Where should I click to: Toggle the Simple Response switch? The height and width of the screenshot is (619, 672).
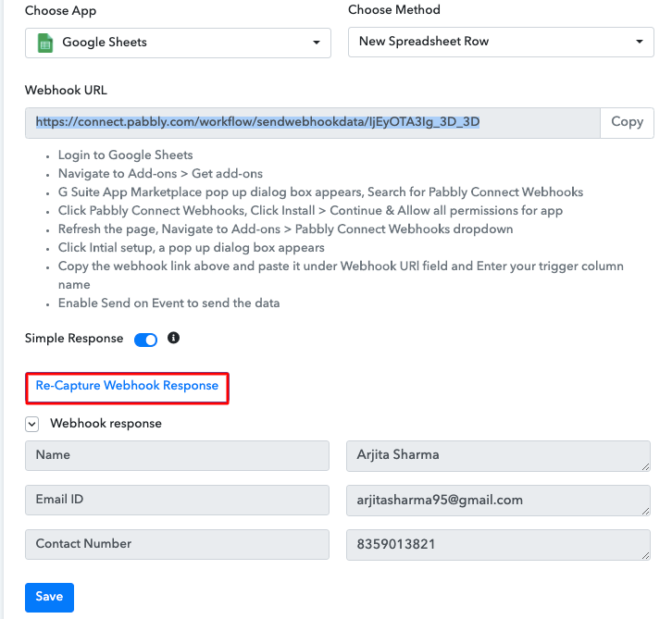[x=145, y=340]
